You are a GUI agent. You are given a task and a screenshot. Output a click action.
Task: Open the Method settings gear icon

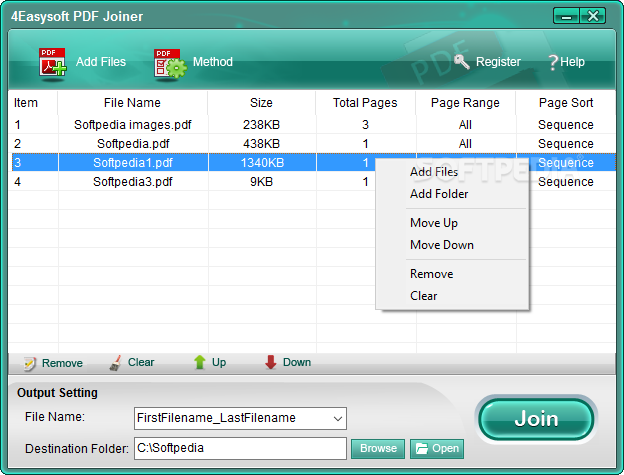click(x=170, y=63)
